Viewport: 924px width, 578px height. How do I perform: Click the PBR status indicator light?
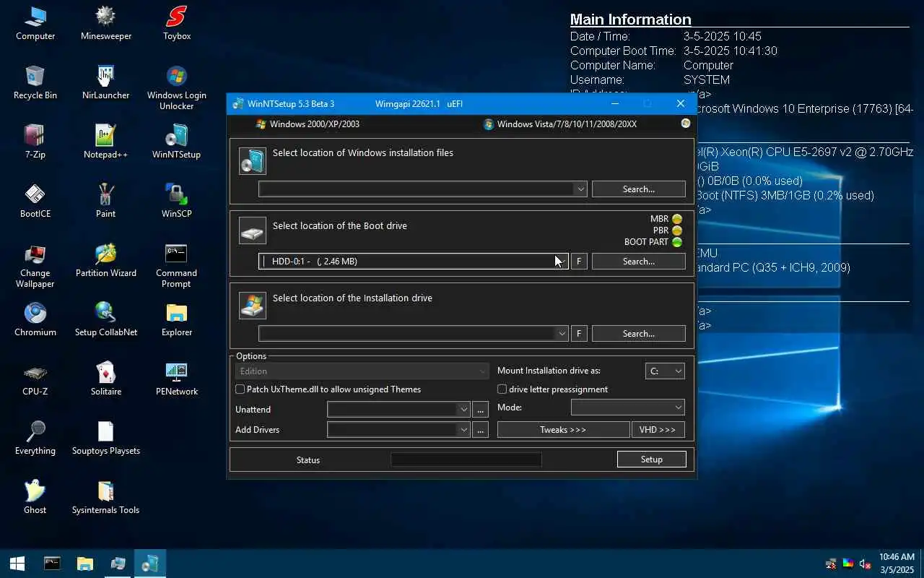click(x=677, y=230)
